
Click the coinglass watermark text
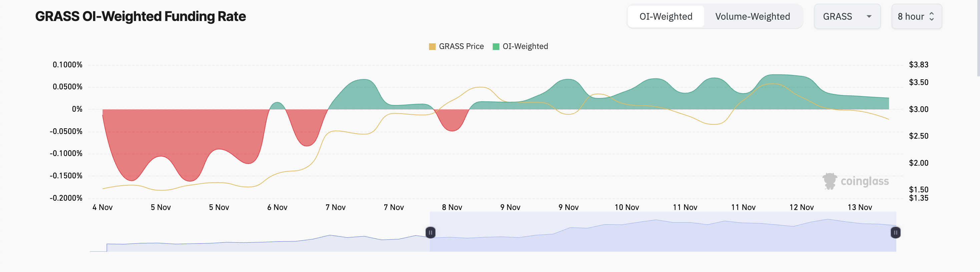click(x=865, y=181)
